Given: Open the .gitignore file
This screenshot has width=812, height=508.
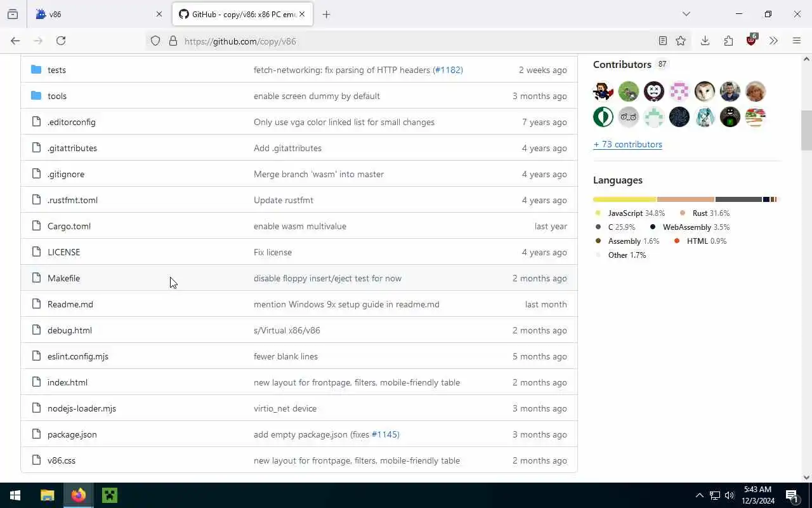Looking at the screenshot, I should pyautogui.click(x=66, y=174).
